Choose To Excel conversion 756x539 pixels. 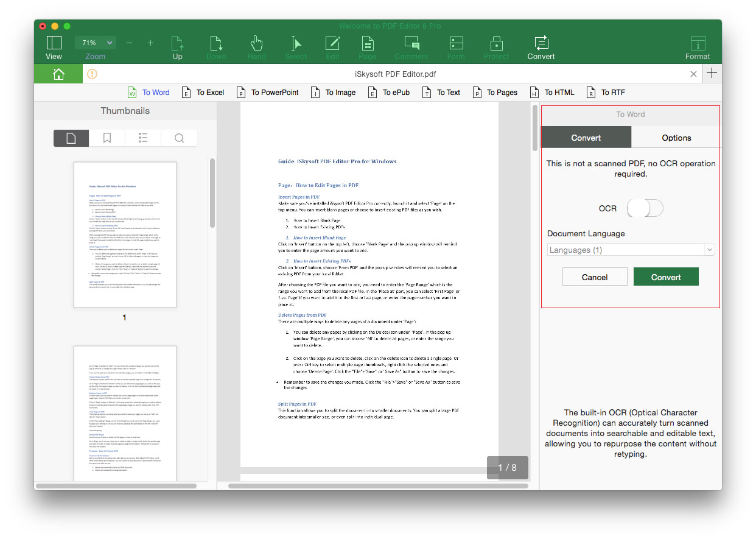coord(203,93)
